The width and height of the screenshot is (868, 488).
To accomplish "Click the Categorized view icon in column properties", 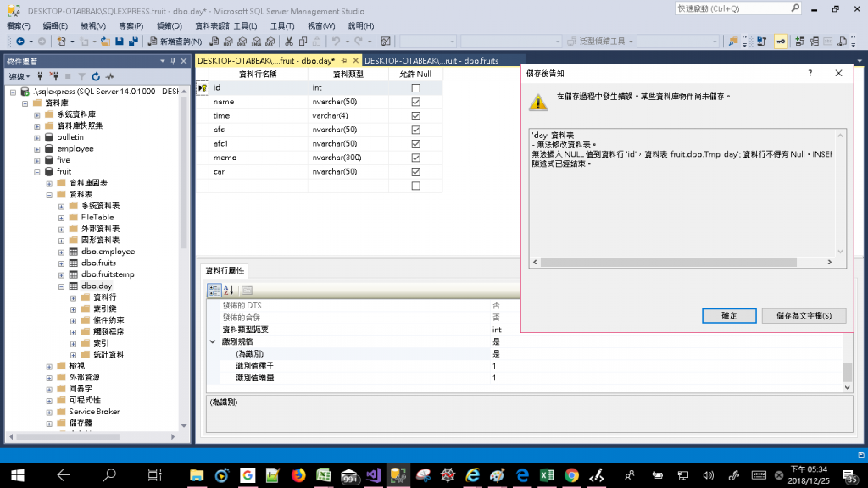I will coord(214,290).
